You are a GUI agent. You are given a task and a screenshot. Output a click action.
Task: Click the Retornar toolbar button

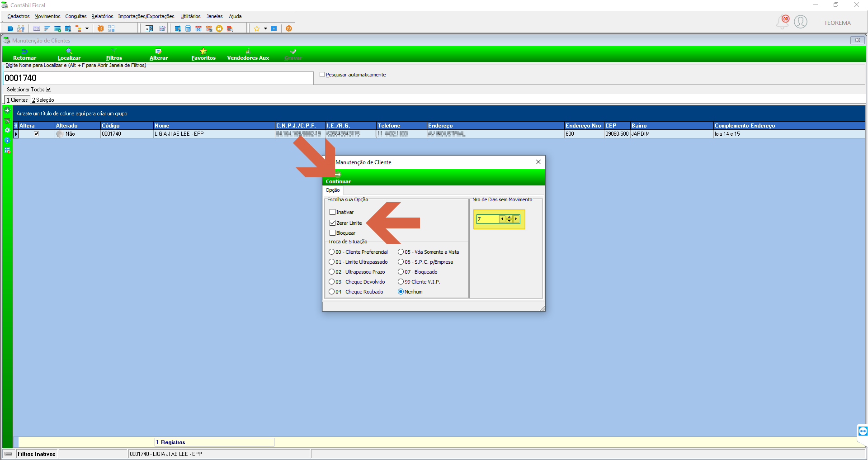(x=24, y=54)
